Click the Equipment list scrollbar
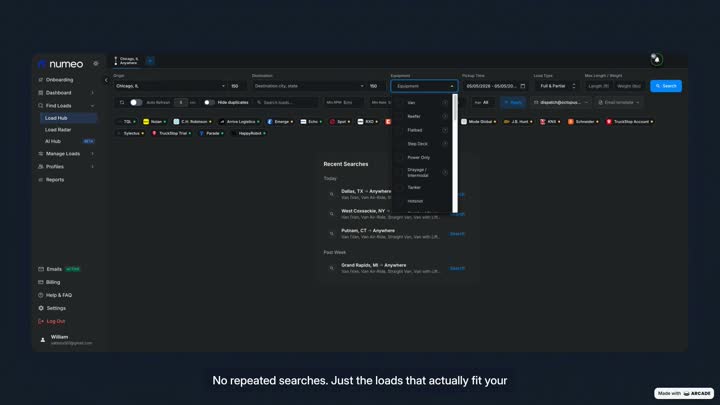Screen dimensions: 720x405 click(455, 153)
